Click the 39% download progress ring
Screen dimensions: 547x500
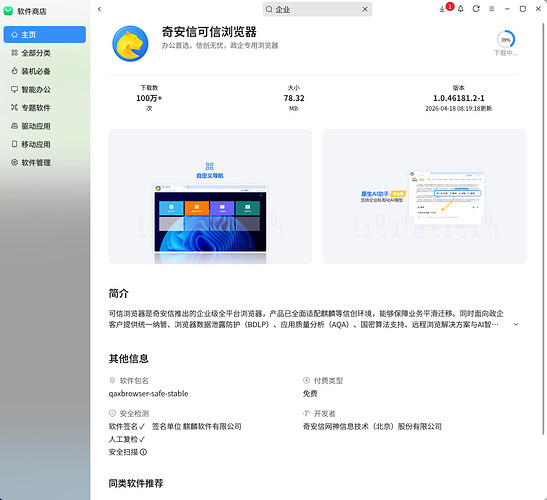[x=506, y=39]
